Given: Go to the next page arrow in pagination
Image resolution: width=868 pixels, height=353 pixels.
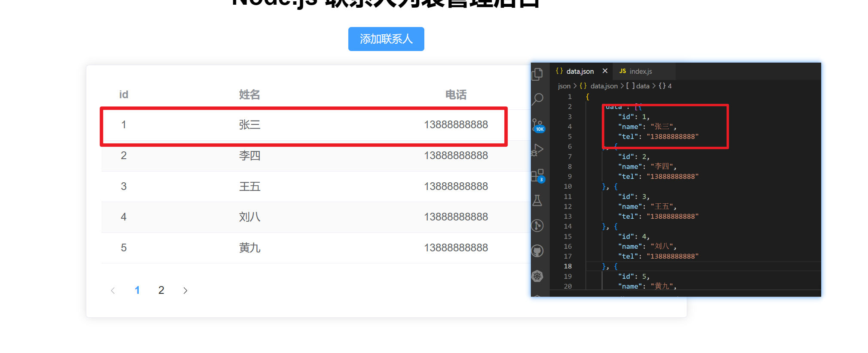Looking at the screenshot, I should point(185,290).
